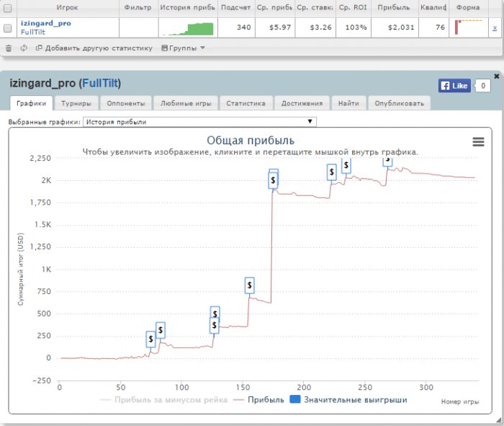504x426 pixels.
Task: Switch to the Турниры tab
Action: point(76,103)
